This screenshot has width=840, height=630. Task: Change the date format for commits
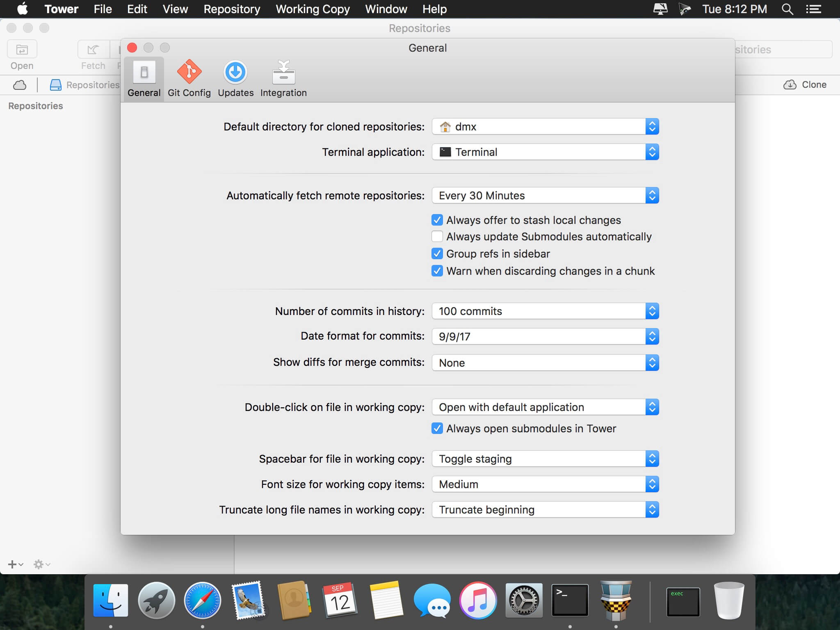pos(545,337)
